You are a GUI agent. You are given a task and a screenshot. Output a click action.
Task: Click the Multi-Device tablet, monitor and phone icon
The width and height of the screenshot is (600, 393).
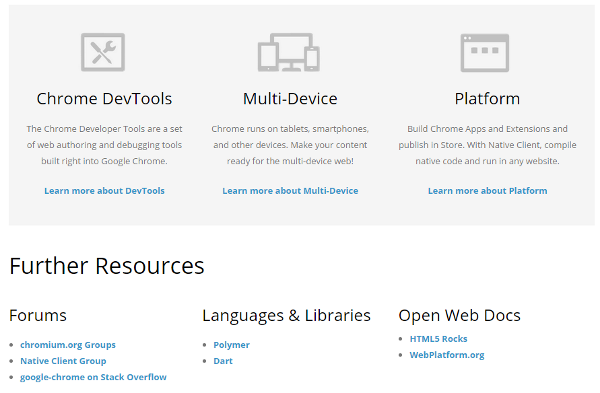pos(289,52)
